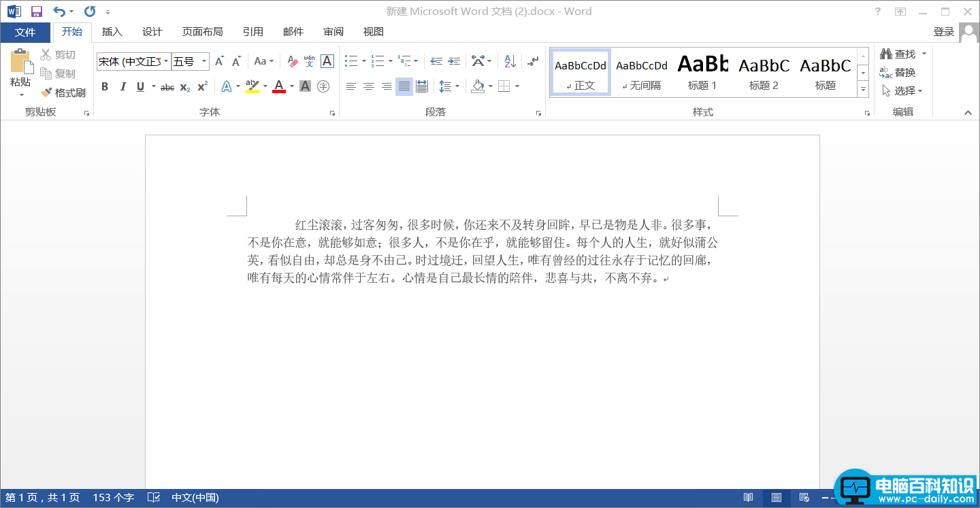Switch to print layout view in status bar
This screenshot has height=508, width=980.
pyautogui.click(x=776, y=498)
